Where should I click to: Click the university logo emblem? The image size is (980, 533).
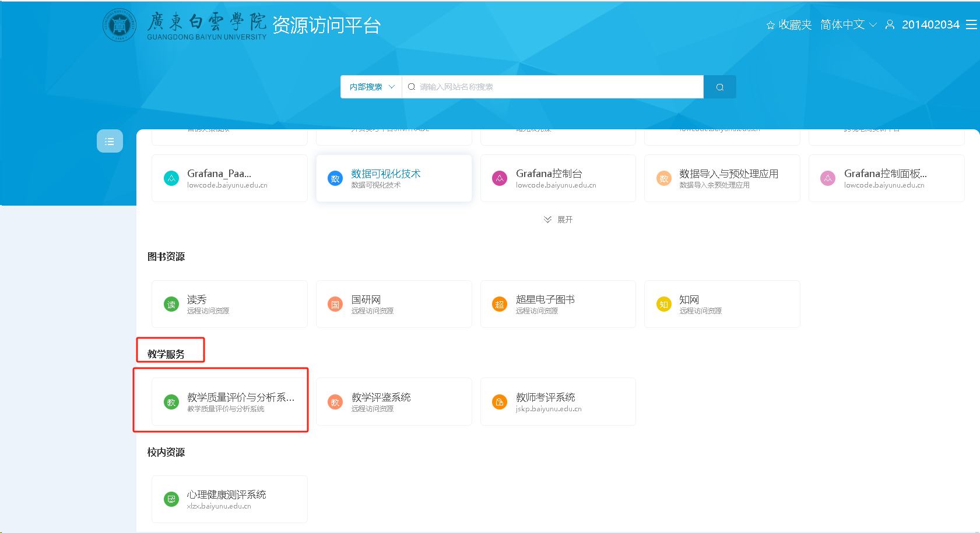coord(120,25)
